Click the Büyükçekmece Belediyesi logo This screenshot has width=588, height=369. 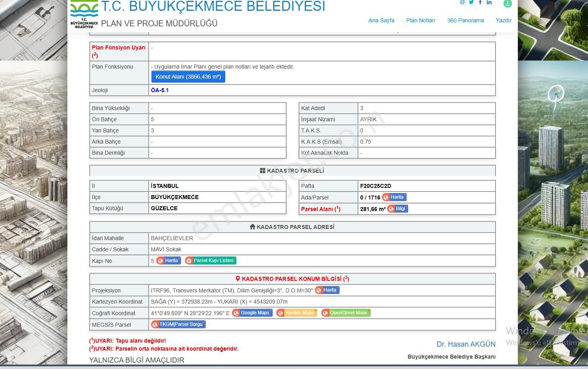[84, 14]
